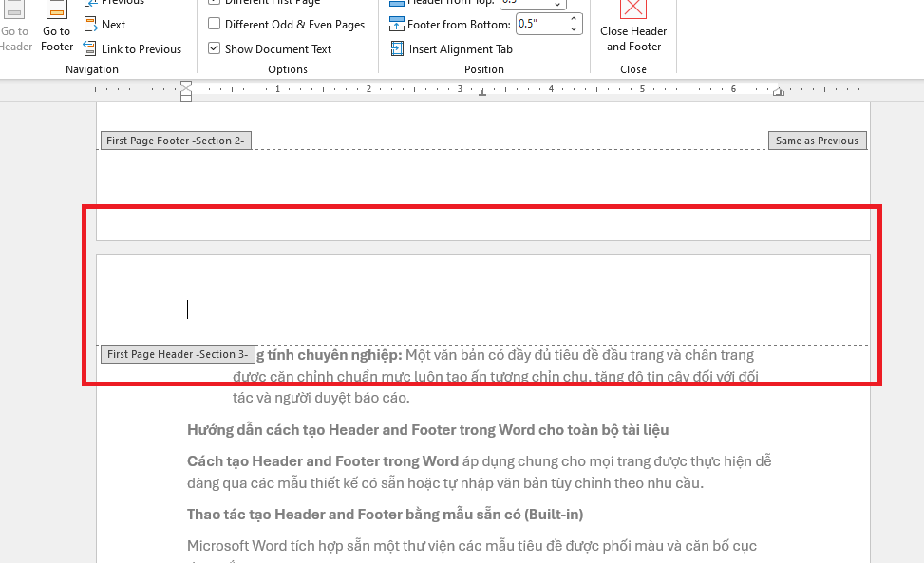Click bold text 'Cách tạo Header and Footer trong Word'
Viewport: 924px width, 563px height.
pos(323,461)
